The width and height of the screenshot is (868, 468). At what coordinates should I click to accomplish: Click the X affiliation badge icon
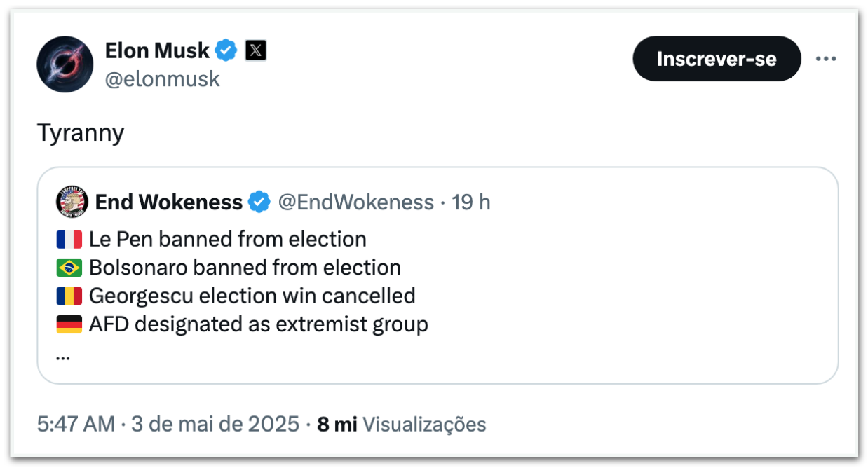(255, 50)
